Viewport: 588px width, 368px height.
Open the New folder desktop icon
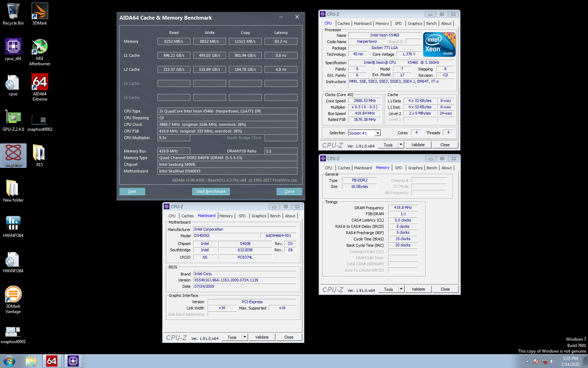13,191
